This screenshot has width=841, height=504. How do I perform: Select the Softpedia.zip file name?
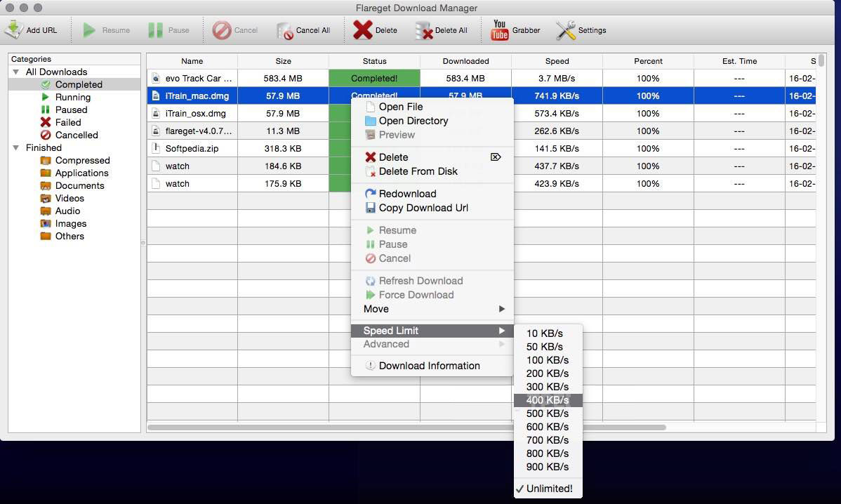click(x=192, y=149)
